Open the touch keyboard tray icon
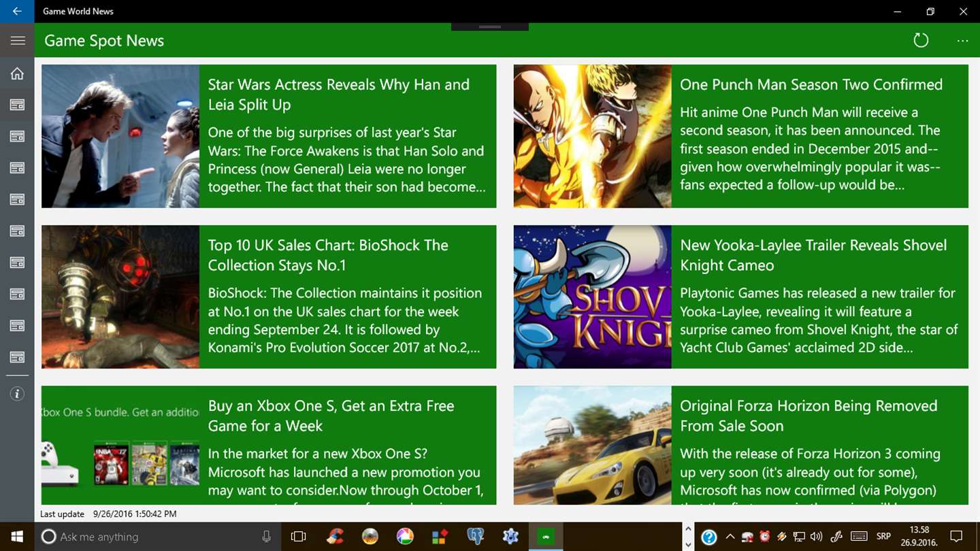 pyautogui.click(x=859, y=537)
